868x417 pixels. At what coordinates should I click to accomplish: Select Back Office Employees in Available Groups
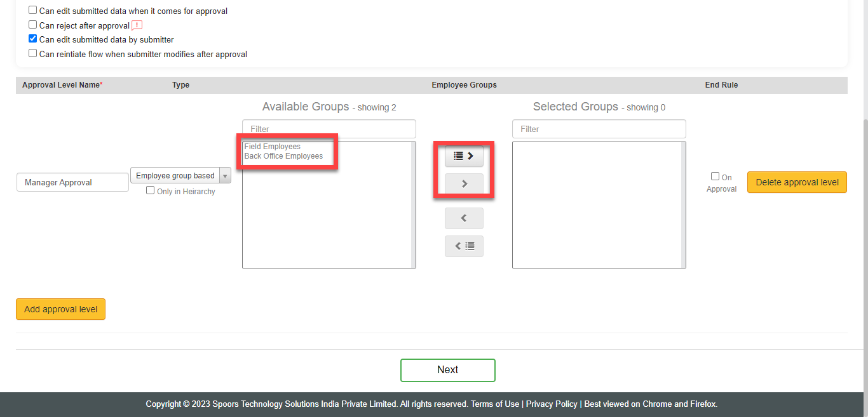pyautogui.click(x=283, y=156)
